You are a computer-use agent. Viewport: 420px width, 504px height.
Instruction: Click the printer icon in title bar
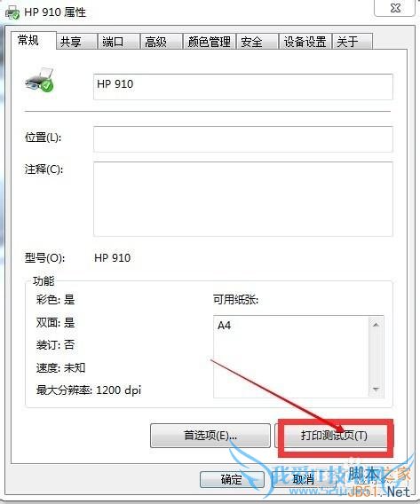tap(12, 12)
